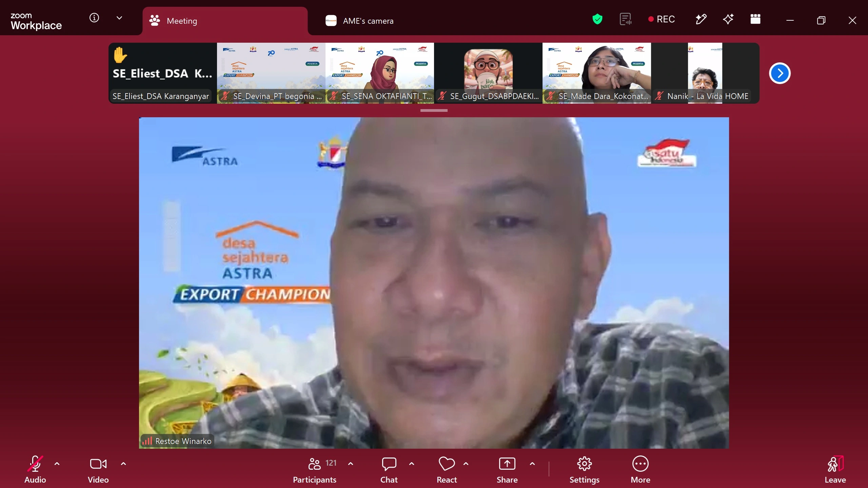Click the thumbnail strip handle bar
The width and height of the screenshot is (868, 488).
pos(434,110)
